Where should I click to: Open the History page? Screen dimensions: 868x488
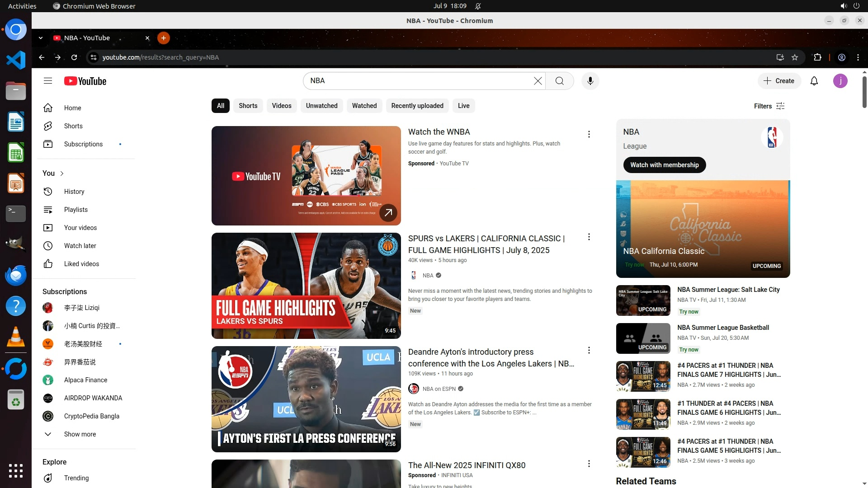pos(74,192)
